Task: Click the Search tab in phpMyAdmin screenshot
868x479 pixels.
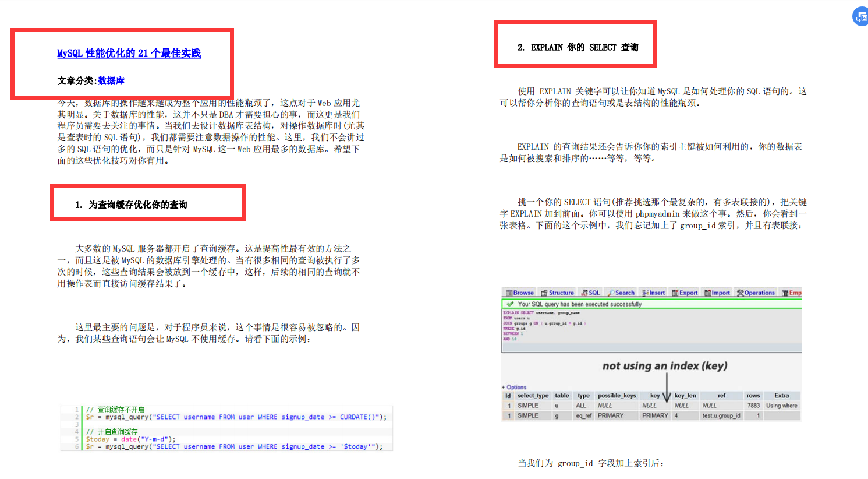Action: tap(621, 293)
